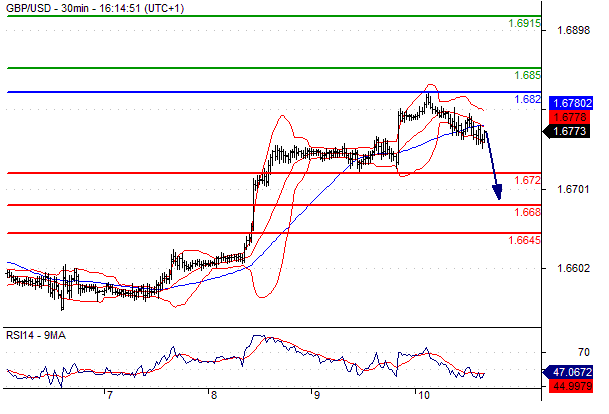The width and height of the screenshot is (609, 414).
Task: Click the 1.668 red support label
Action: [x=527, y=212]
